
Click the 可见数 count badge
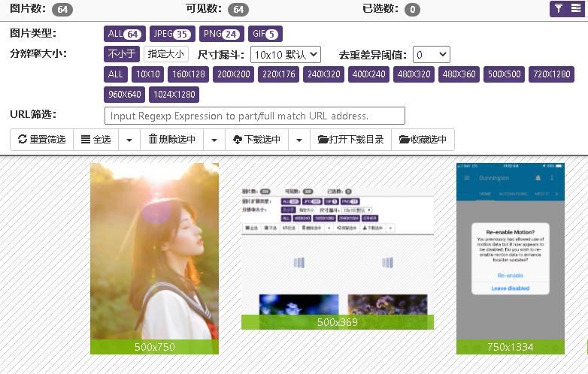pos(238,9)
